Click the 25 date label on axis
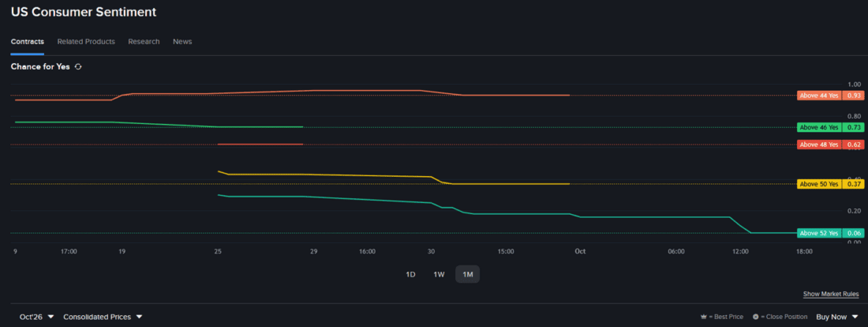868x327 pixels. [218, 251]
